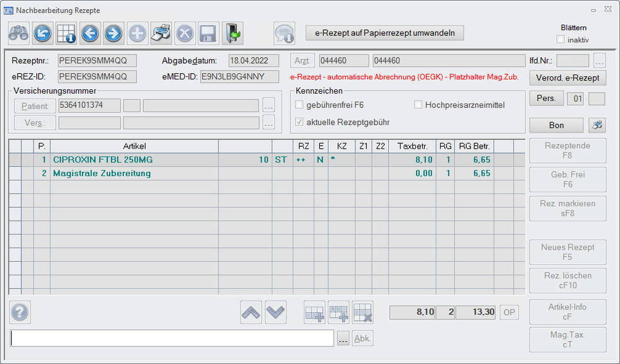Viewport: 620px width, 364px height.
Task: Go to next record with right arrow
Action: pyautogui.click(x=113, y=33)
